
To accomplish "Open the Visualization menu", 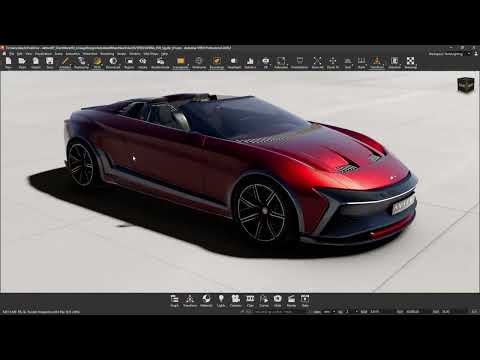I will tap(43, 54).
